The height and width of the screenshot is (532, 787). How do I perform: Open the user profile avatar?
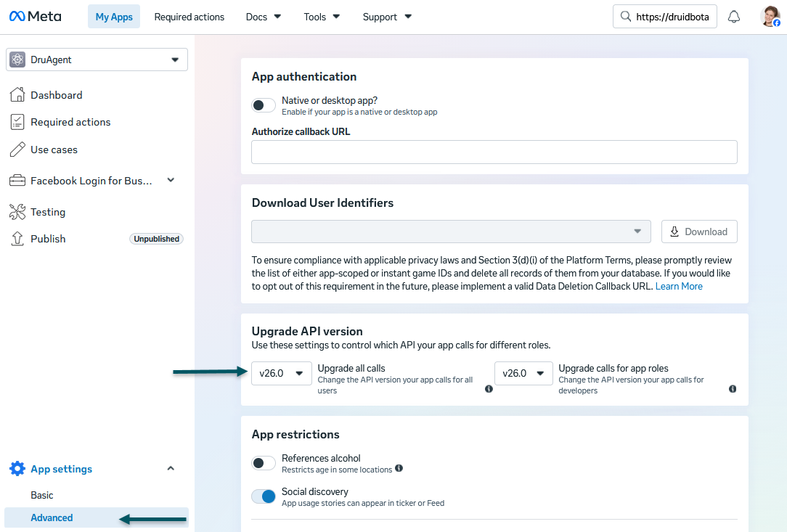(770, 17)
